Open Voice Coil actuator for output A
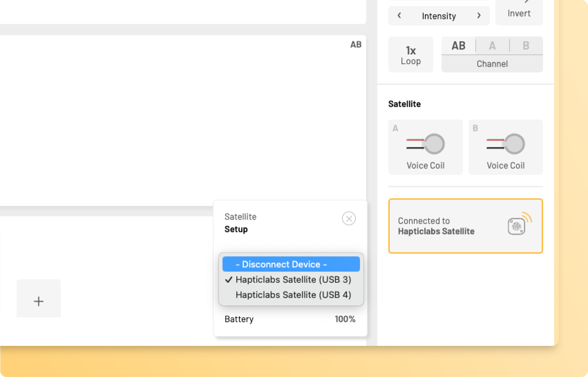Screen dimensions: 588x377 pos(426,147)
